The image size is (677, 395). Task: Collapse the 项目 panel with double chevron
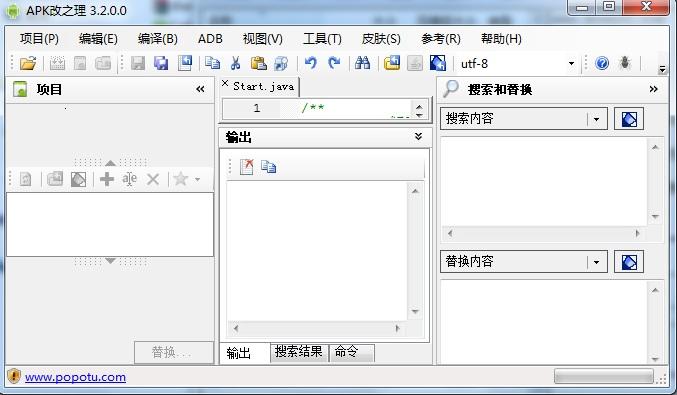click(x=200, y=89)
